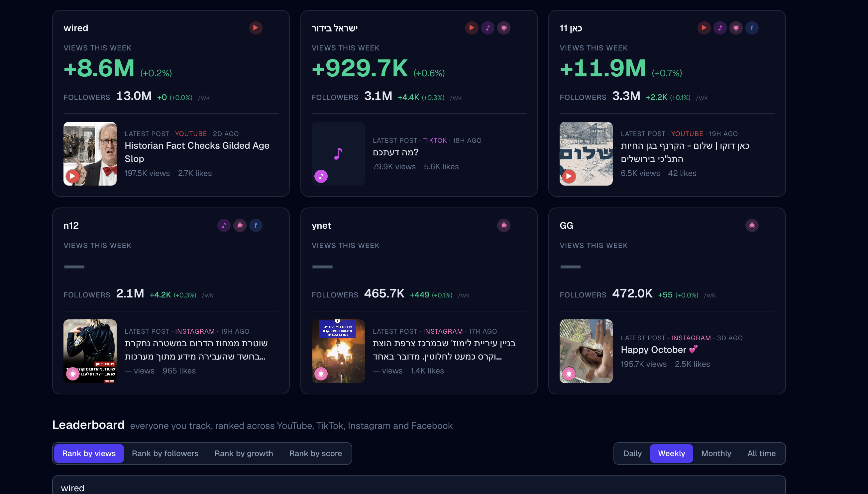
Task: Click the ynet card title
Action: pos(321,226)
